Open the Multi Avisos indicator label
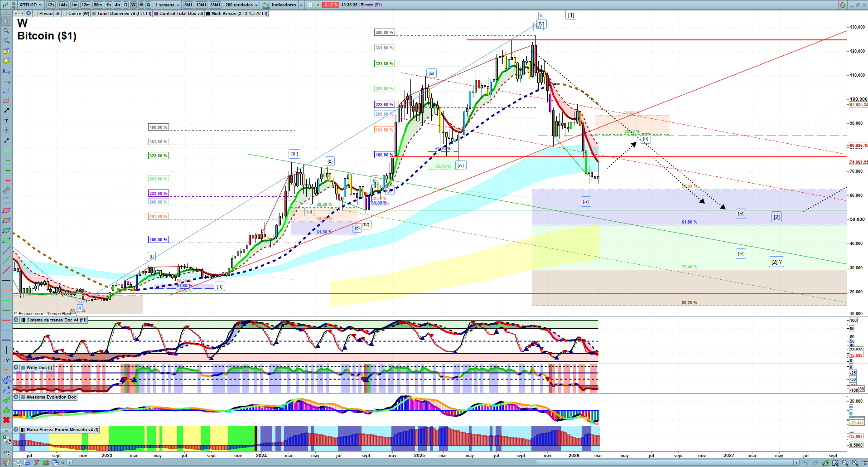This screenshot has height=467, width=868. coord(236,14)
